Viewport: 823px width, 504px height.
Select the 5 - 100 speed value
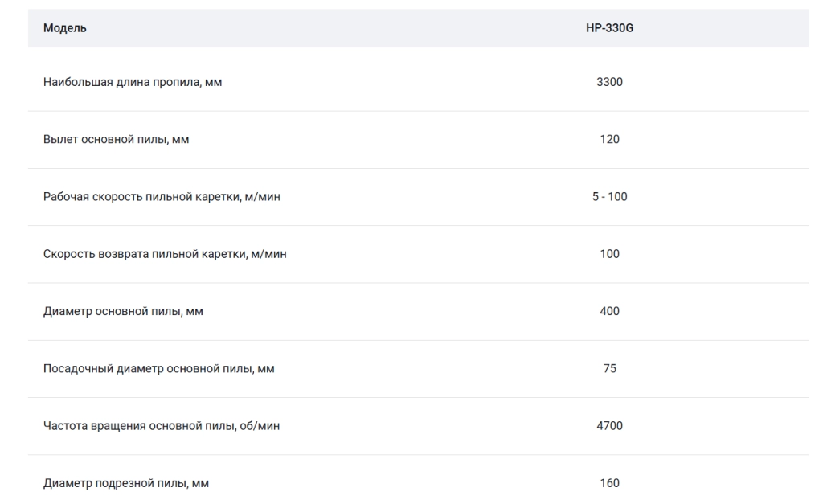609,196
